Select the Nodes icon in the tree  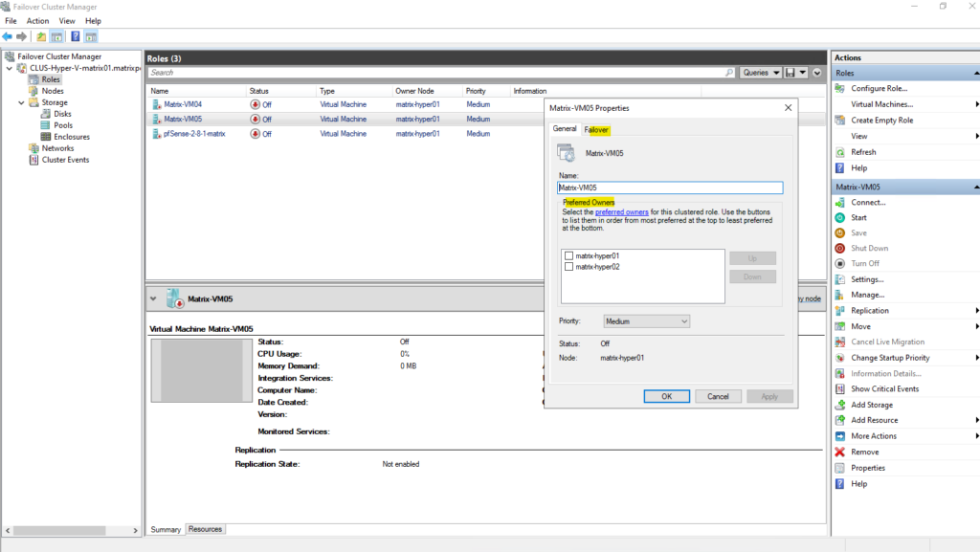pos(33,91)
